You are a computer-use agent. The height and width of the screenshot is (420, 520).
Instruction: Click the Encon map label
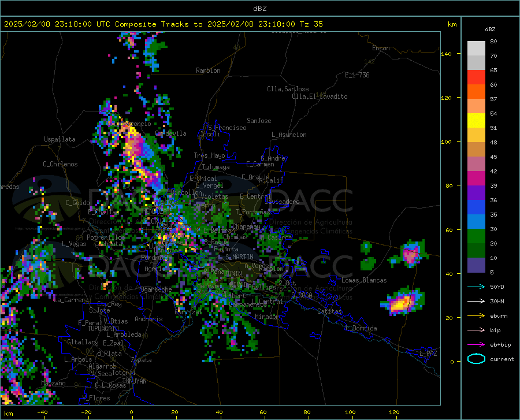(x=381, y=48)
